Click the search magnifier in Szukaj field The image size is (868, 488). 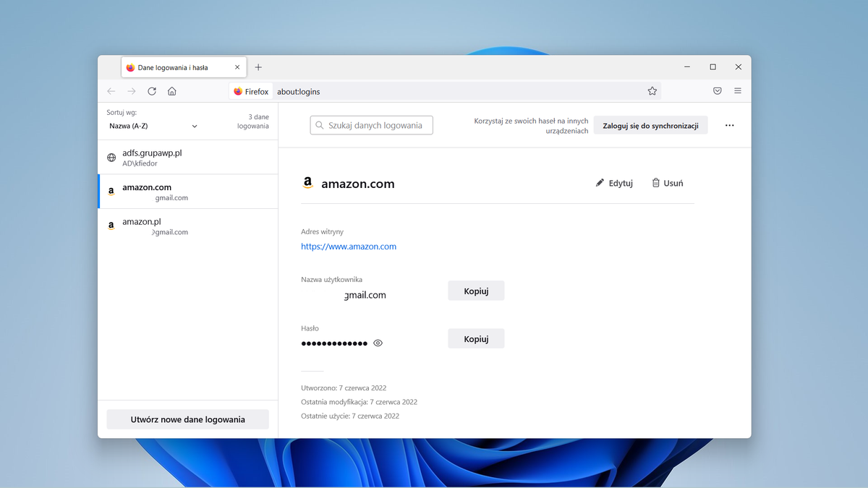319,125
